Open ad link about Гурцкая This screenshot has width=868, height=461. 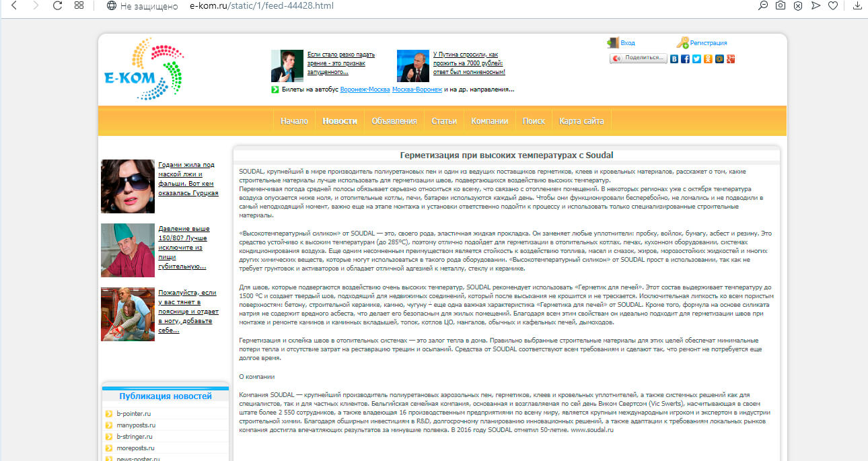pyautogui.click(x=188, y=178)
